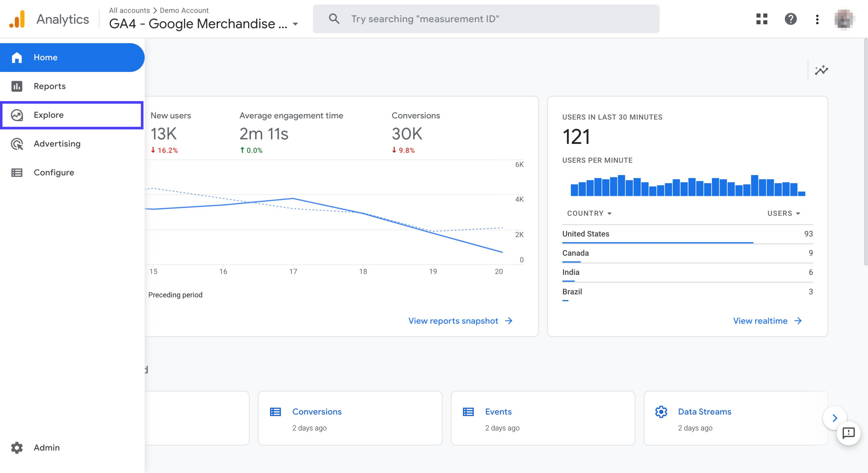868x473 pixels.
Task: Click the search field for measurement ID
Action: 486,19
